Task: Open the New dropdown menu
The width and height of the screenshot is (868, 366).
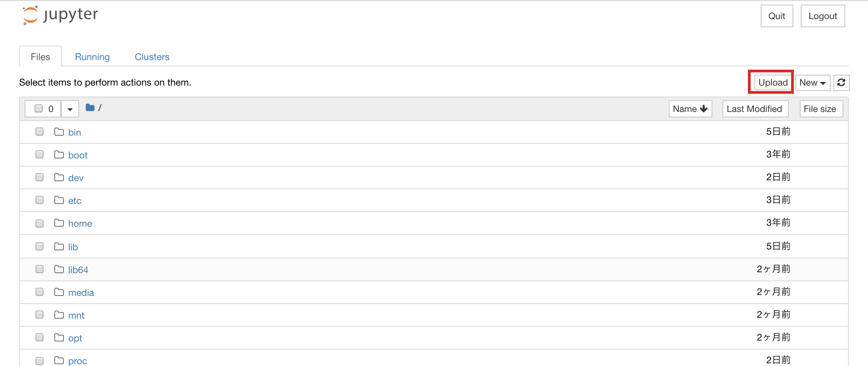Action: point(812,82)
